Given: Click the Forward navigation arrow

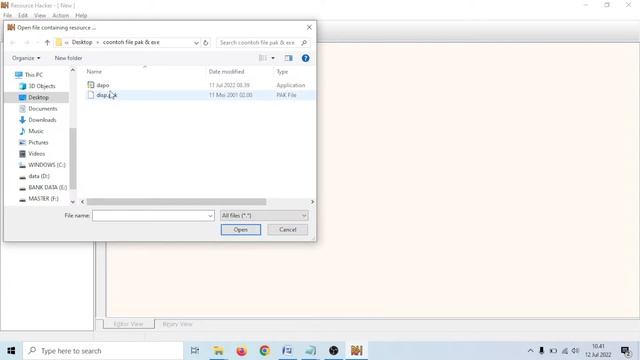Looking at the screenshot, I should tap(27, 42).
